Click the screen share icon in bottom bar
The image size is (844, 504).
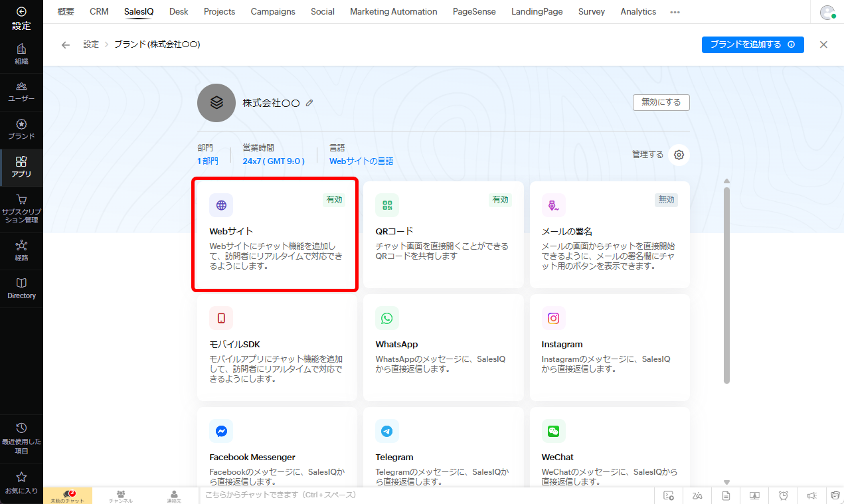click(755, 495)
